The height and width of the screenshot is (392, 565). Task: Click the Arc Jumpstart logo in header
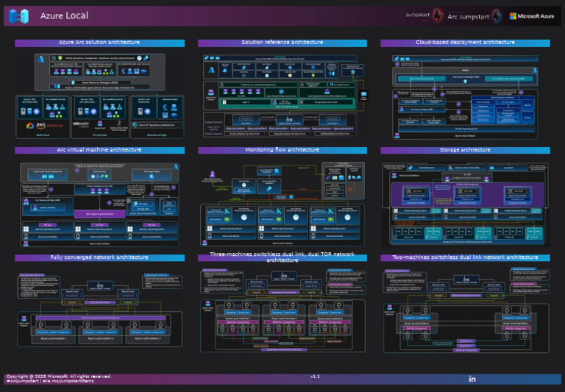coord(475,16)
